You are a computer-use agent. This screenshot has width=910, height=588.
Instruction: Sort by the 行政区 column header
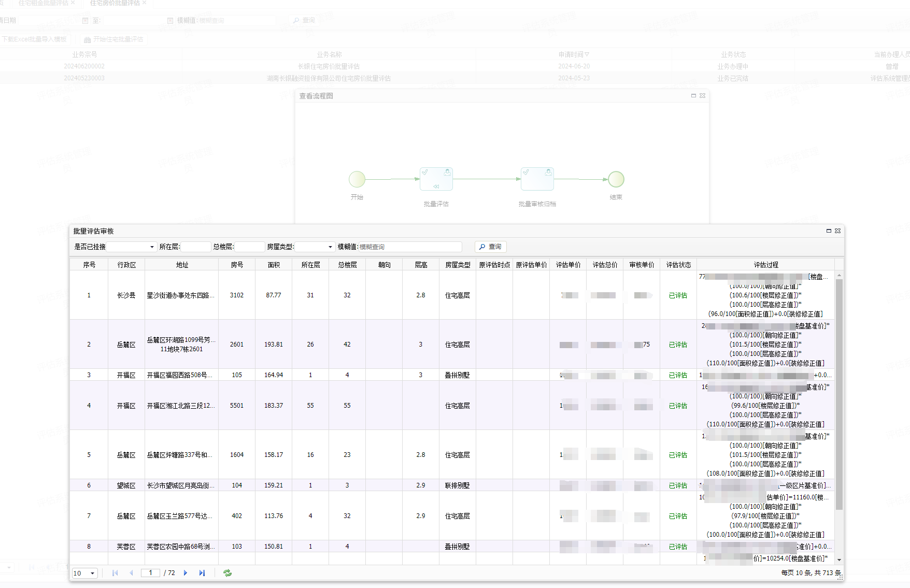(126, 265)
